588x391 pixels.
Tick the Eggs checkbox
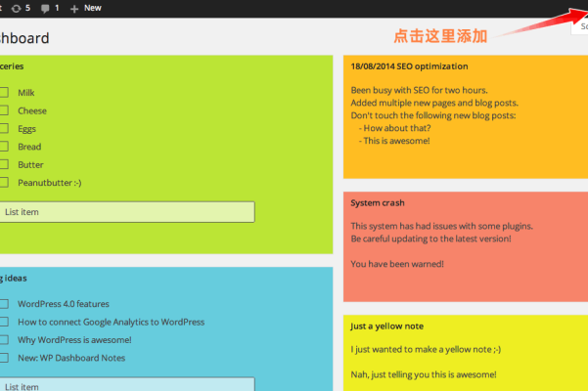(4, 128)
